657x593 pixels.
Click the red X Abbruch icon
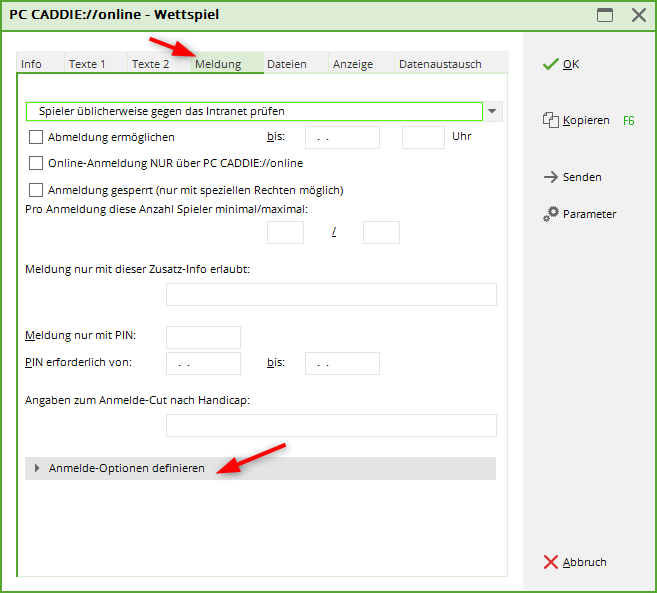(549, 562)
